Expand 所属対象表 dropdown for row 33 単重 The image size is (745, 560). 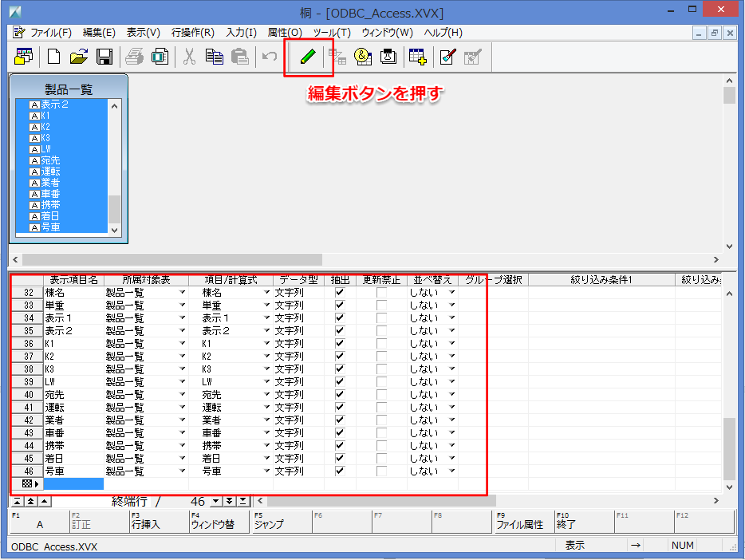183,306
